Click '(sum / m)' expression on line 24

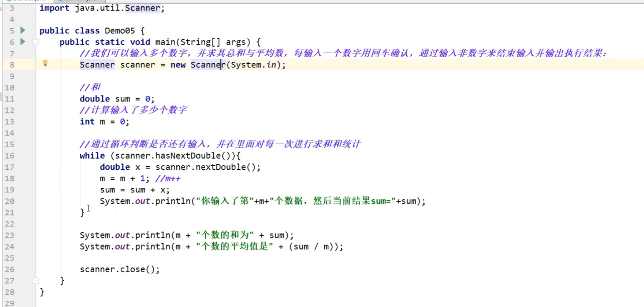click(x=311, y=247)
